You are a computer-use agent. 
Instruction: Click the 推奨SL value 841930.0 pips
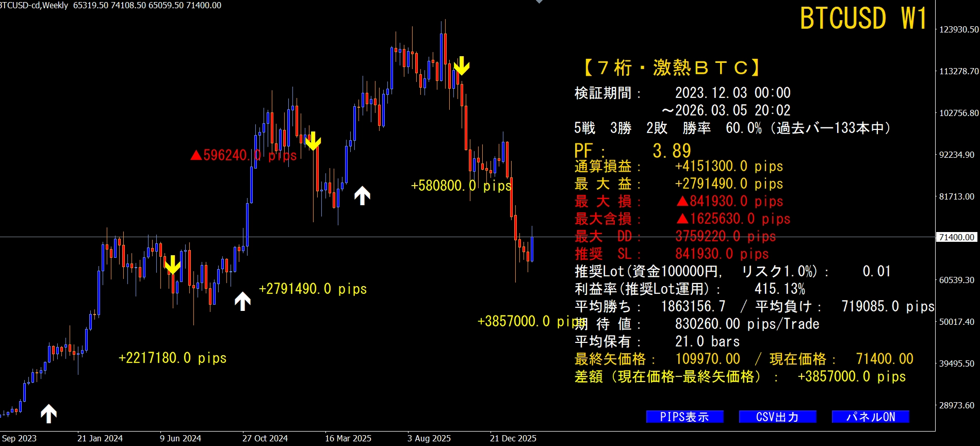coord(722,254)
